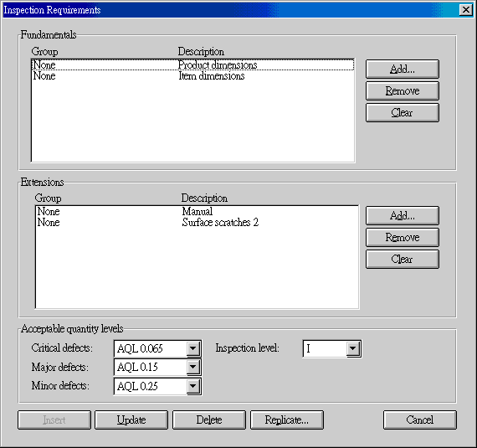Select the Surface scratches 2 row

[197, 223]
